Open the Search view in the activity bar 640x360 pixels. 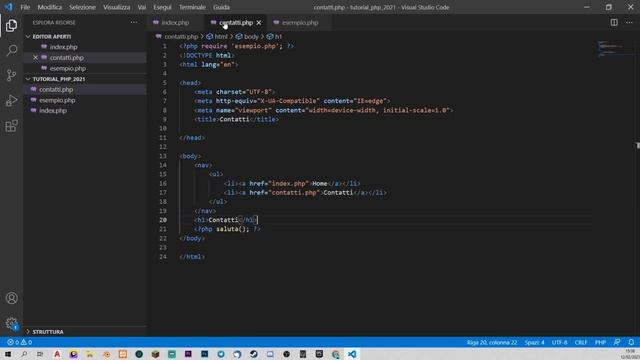[x=11, y=50]
